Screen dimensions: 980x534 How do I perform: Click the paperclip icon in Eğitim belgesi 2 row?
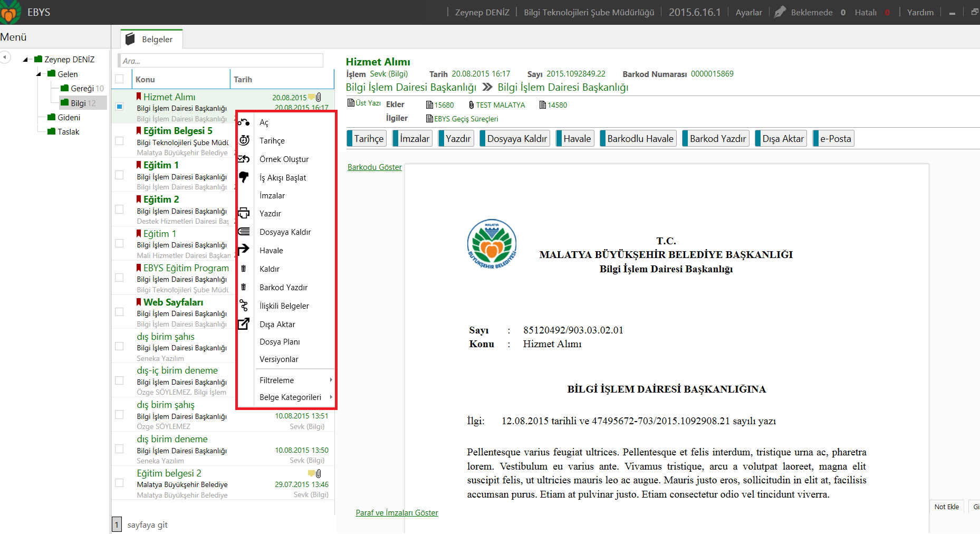318,473
